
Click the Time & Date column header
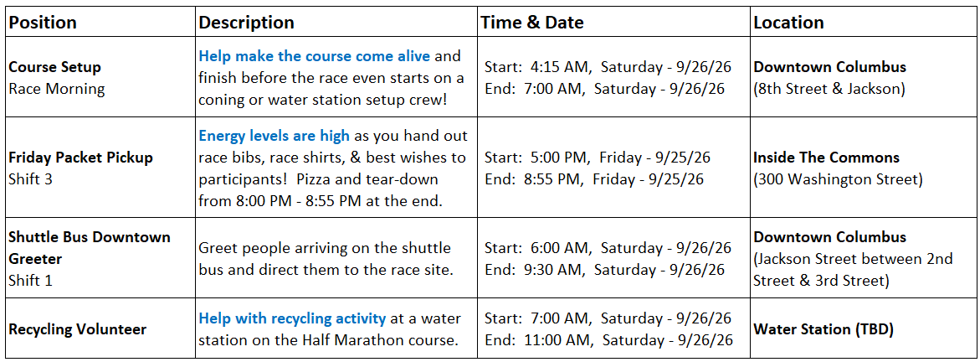(532, 23)
